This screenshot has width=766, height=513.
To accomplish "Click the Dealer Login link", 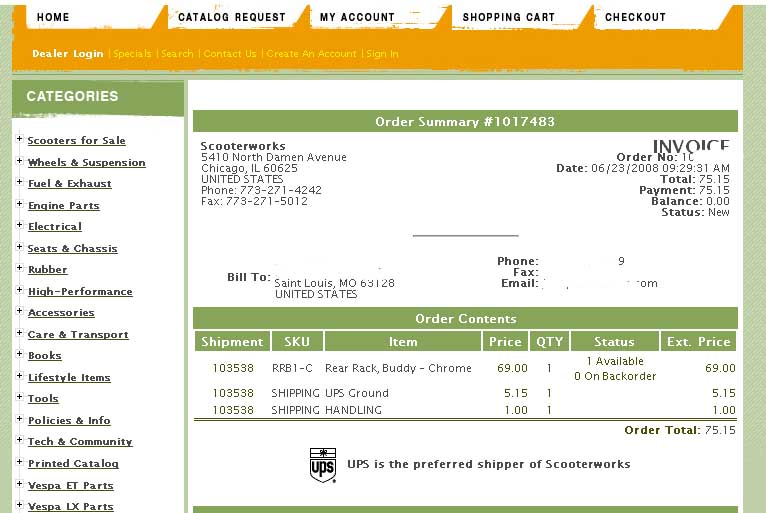I will tap(68, 54).
